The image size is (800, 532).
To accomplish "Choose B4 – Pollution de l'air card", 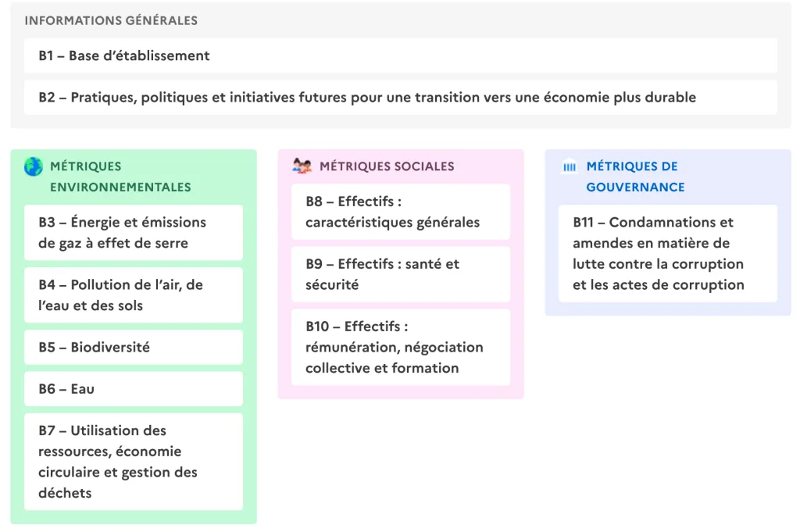I will 134,295.
